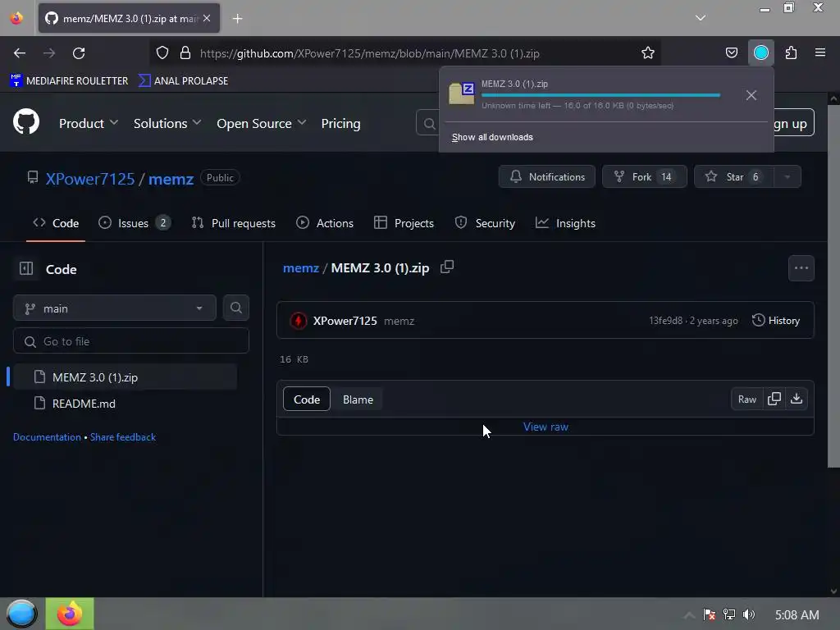View file History

coord(776,321)
